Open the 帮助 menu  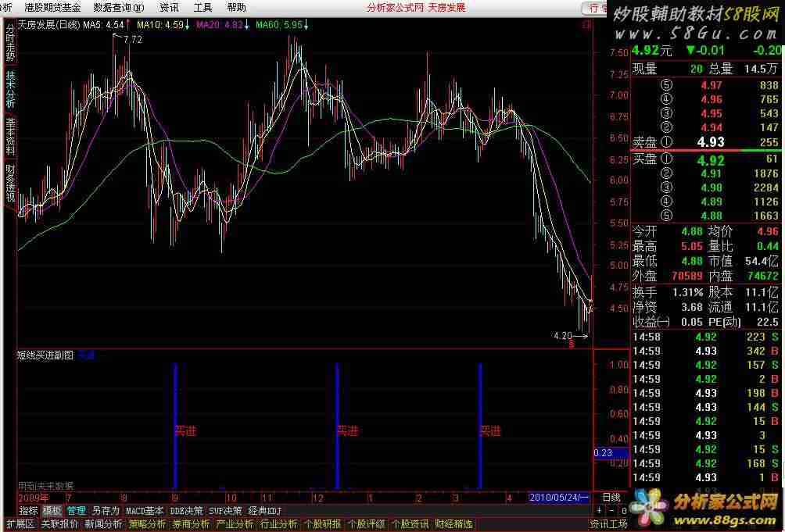236,8
